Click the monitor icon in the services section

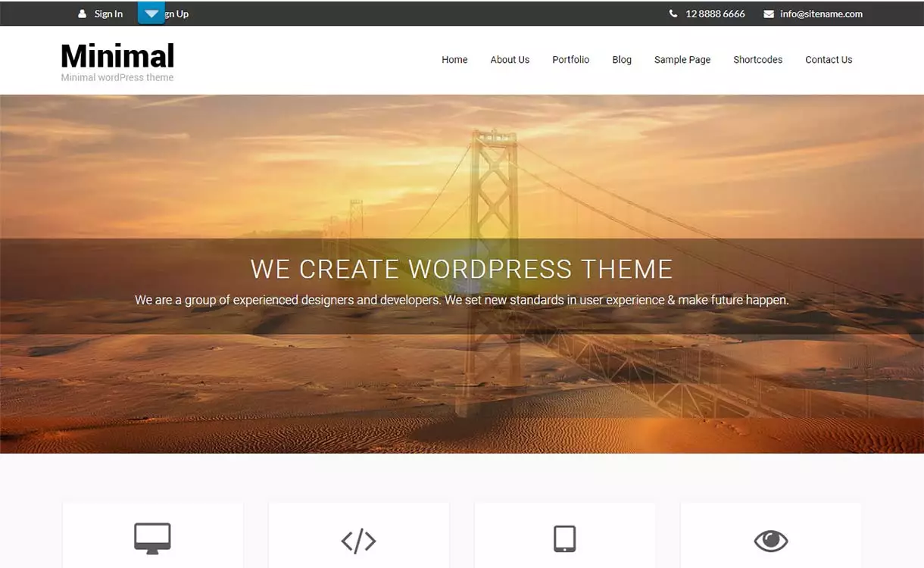[x=152, y=540]
